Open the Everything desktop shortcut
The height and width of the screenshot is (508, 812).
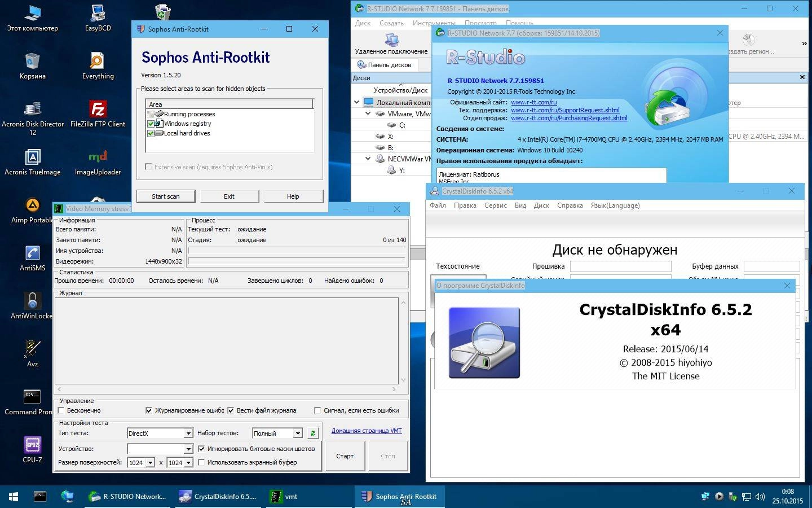98,65
